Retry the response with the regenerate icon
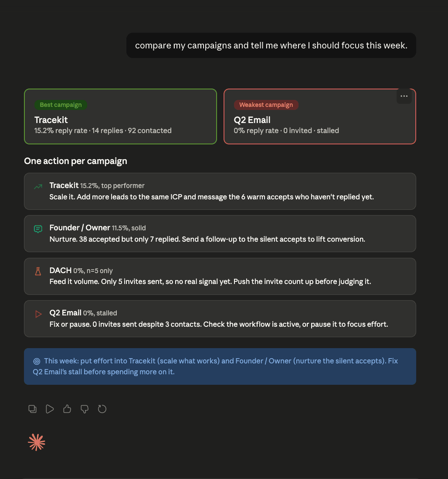448x479 pixels. tap(102, 409)
